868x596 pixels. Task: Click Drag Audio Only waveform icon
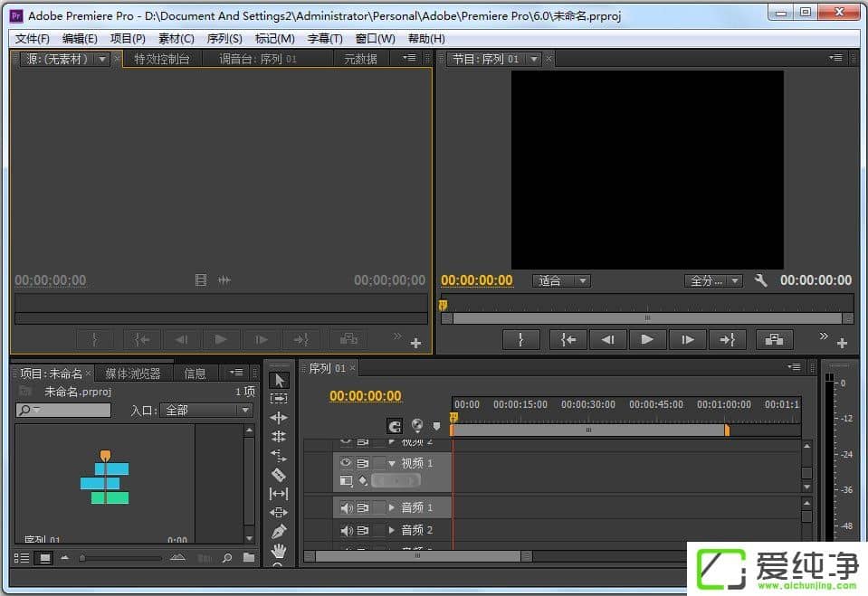(x=224, y=280)
